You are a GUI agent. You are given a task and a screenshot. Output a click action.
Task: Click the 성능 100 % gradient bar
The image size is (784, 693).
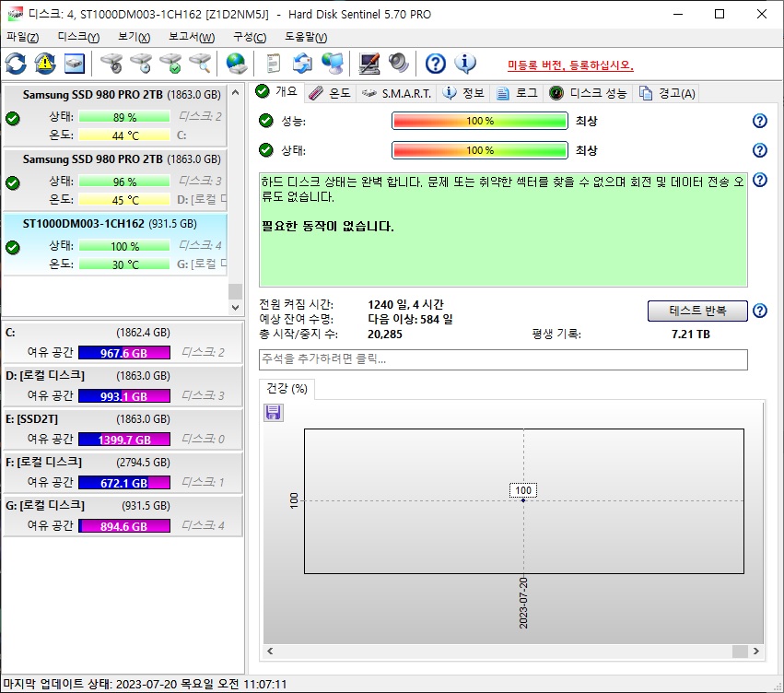(x=480, y=121)
